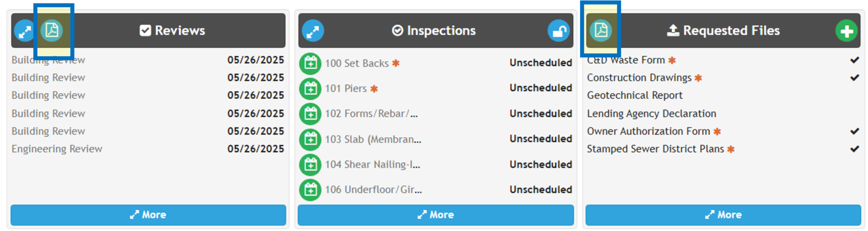Expand Inspections list with More button
Viewport: 868px width, 231px height.
[x=435, y=215]
